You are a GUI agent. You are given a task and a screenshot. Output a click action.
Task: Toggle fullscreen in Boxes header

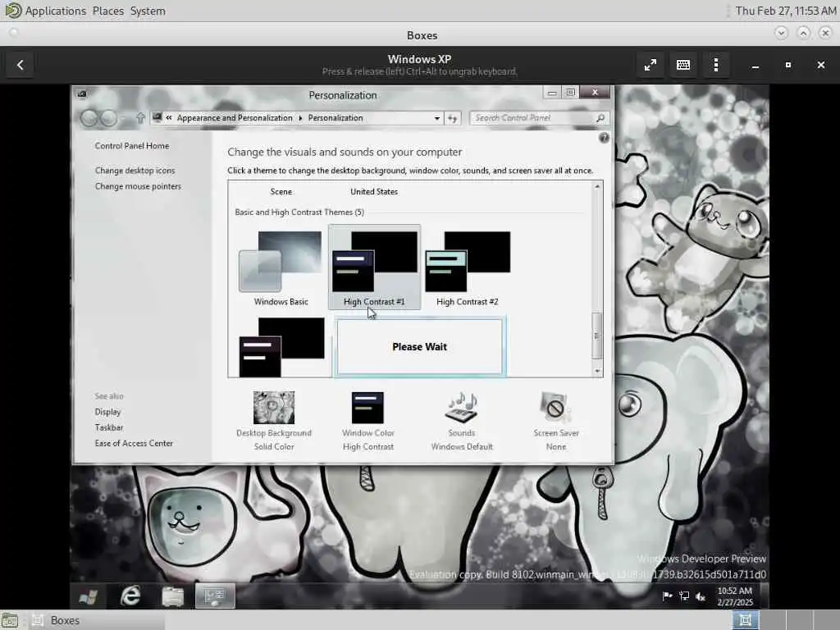point(650,65)
